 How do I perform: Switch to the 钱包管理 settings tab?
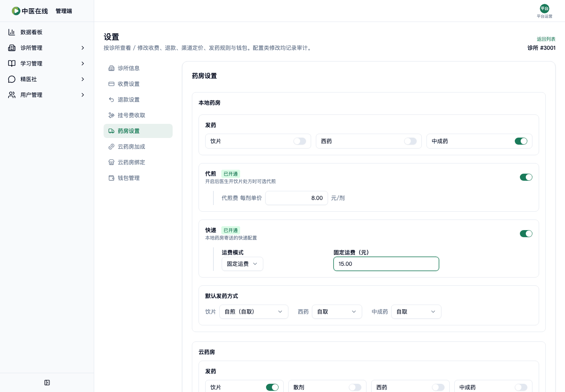138,178
